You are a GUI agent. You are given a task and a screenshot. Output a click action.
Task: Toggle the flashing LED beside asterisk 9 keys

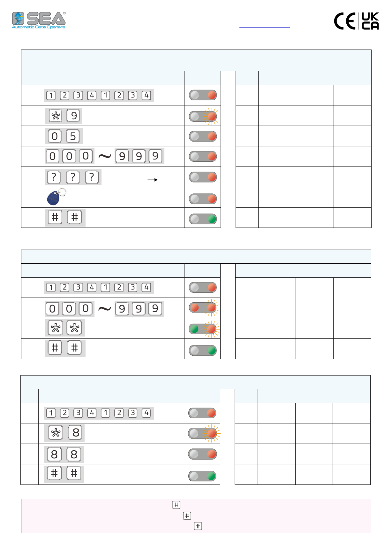pos(203,116)
